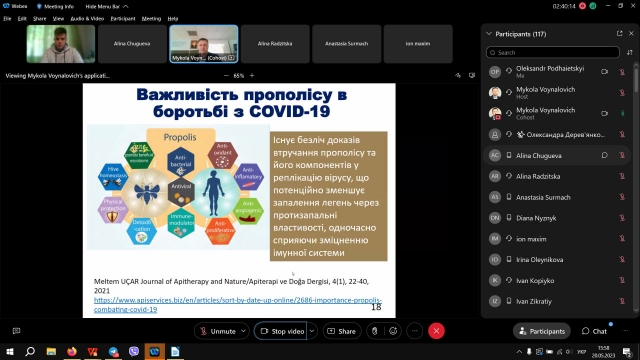Sort the participants list
The width and height of the screenshot is (640, 360).
(629, 52)
